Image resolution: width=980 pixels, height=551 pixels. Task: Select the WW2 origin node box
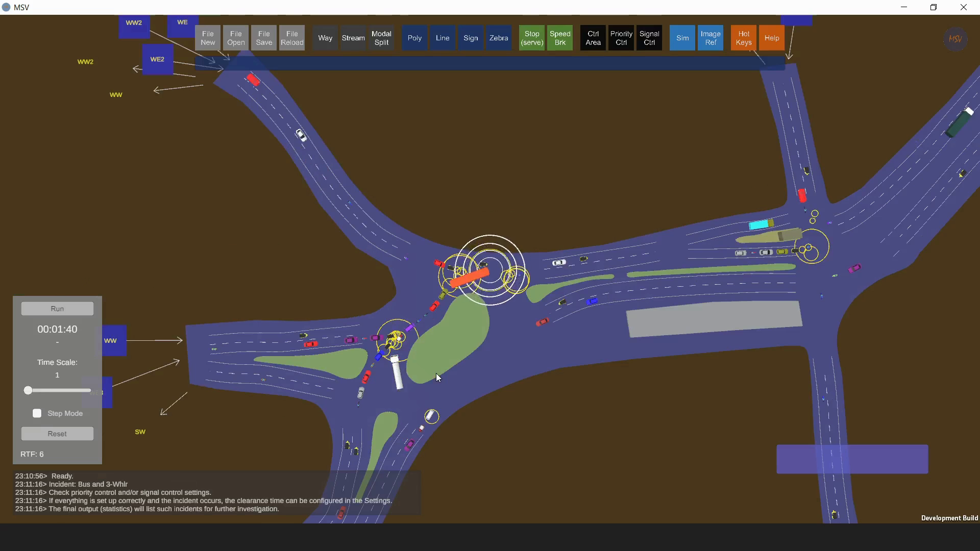tap(134, 26)
